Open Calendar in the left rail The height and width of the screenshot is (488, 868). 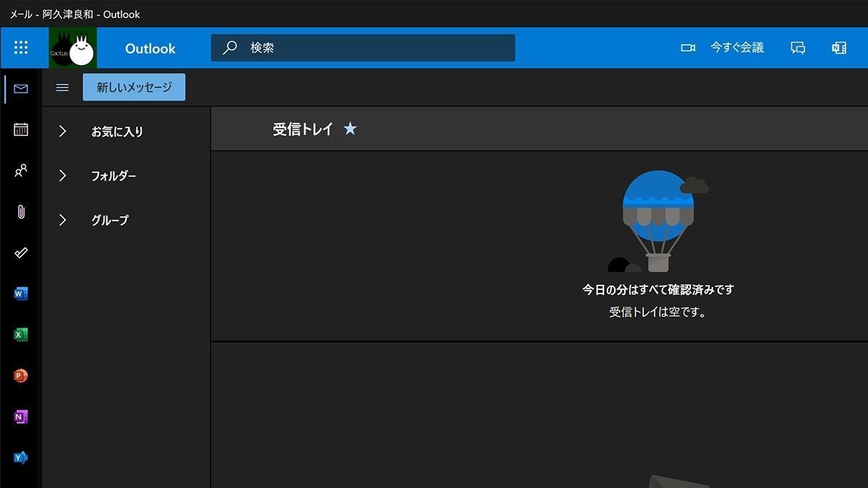(x=21, y=129)
